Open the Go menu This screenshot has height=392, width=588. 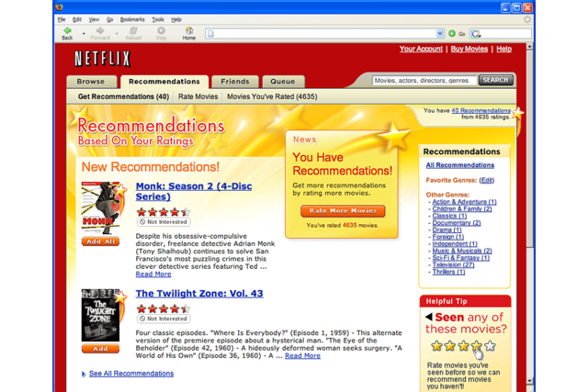109,19
